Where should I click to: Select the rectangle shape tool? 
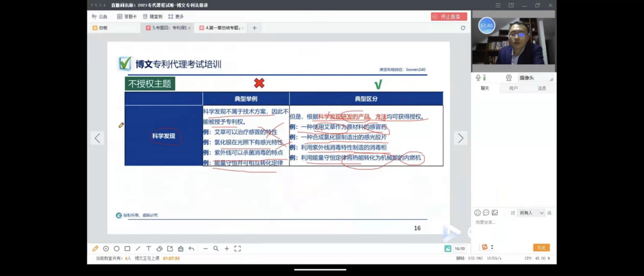pos(127,248)
